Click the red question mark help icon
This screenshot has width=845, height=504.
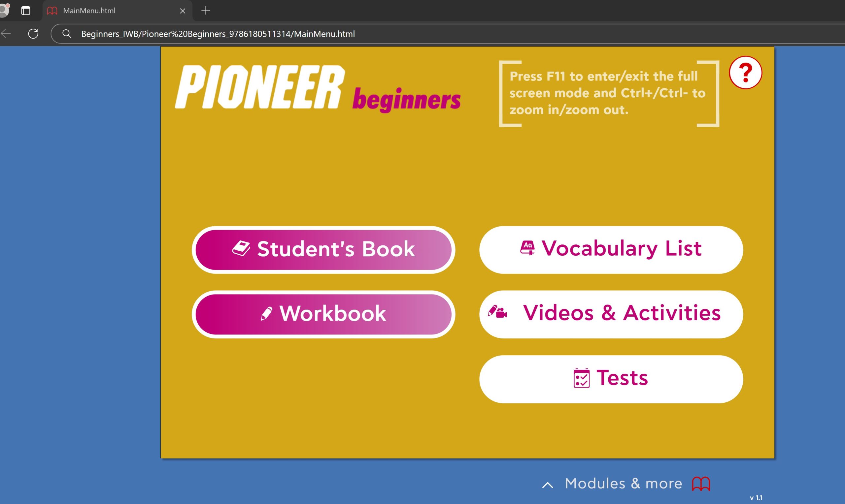[x=745, y=72]
